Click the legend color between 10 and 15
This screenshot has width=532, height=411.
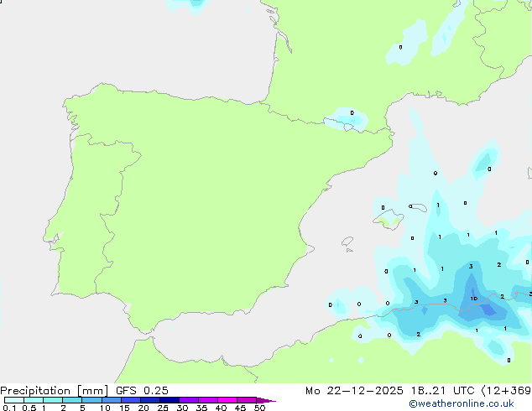click(111, 401)
